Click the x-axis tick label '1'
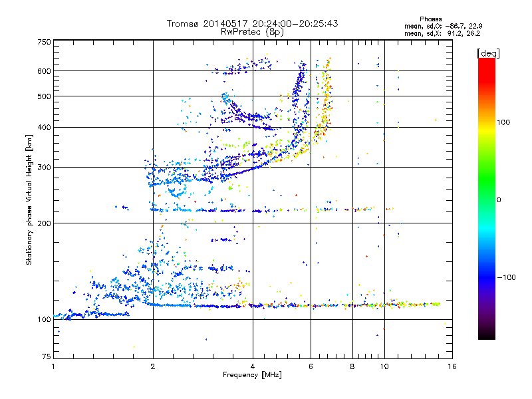 (x=53, y=366)
